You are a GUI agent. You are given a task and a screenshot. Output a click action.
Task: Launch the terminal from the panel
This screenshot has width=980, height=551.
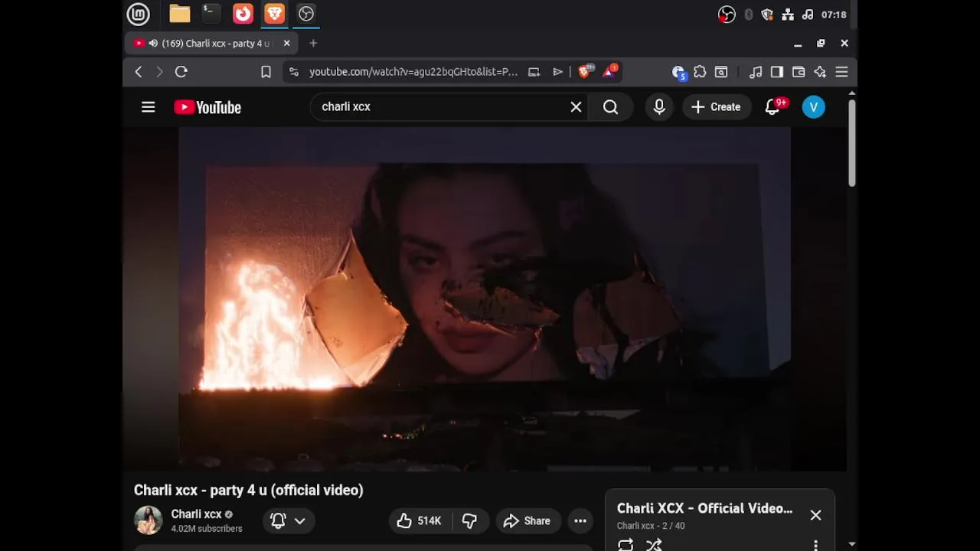[x=211, y=13]
